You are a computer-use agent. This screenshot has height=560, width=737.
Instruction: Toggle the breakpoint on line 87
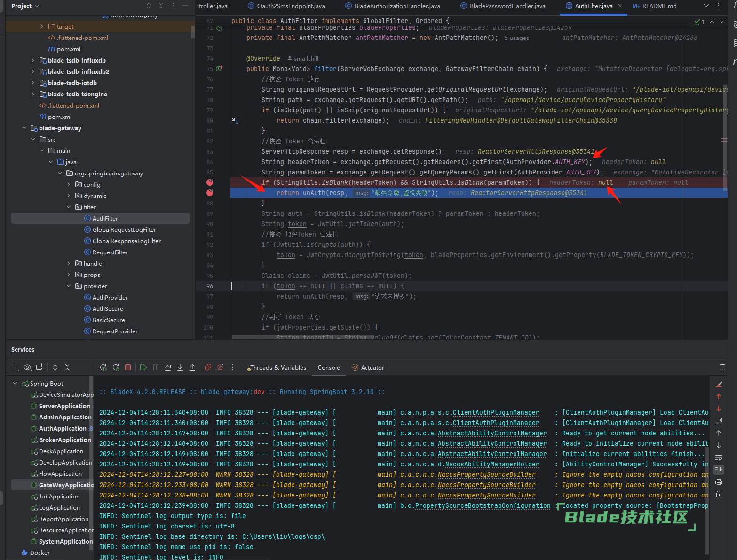coord(210,193)
